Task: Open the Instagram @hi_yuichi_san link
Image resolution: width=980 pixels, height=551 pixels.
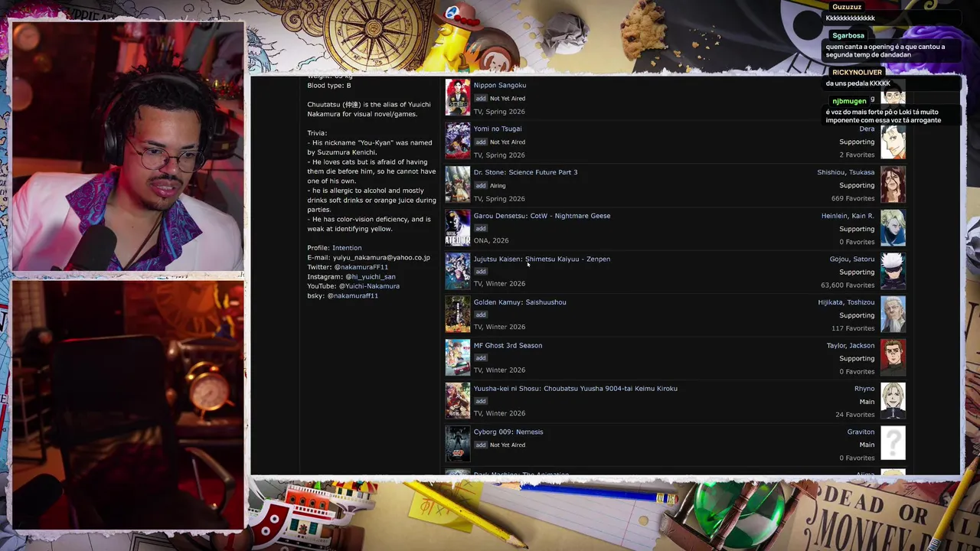Action: click(x=371, y=276)
